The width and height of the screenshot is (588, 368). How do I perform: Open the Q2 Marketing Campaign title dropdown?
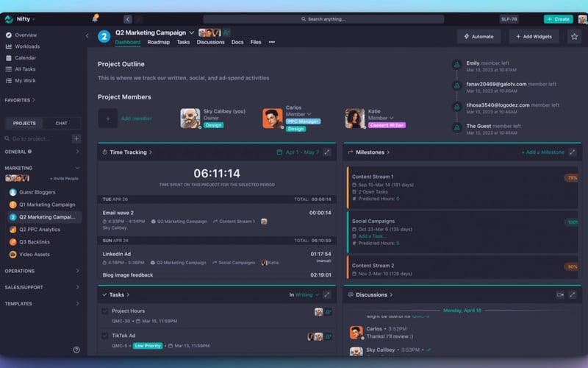click(191, 32)
